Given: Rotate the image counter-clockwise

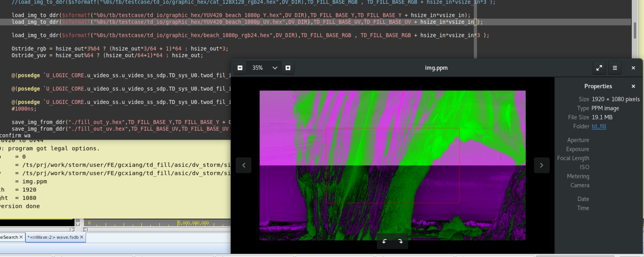Looking at the screenshot, I should pyautogui.click(x=385, y=241).
